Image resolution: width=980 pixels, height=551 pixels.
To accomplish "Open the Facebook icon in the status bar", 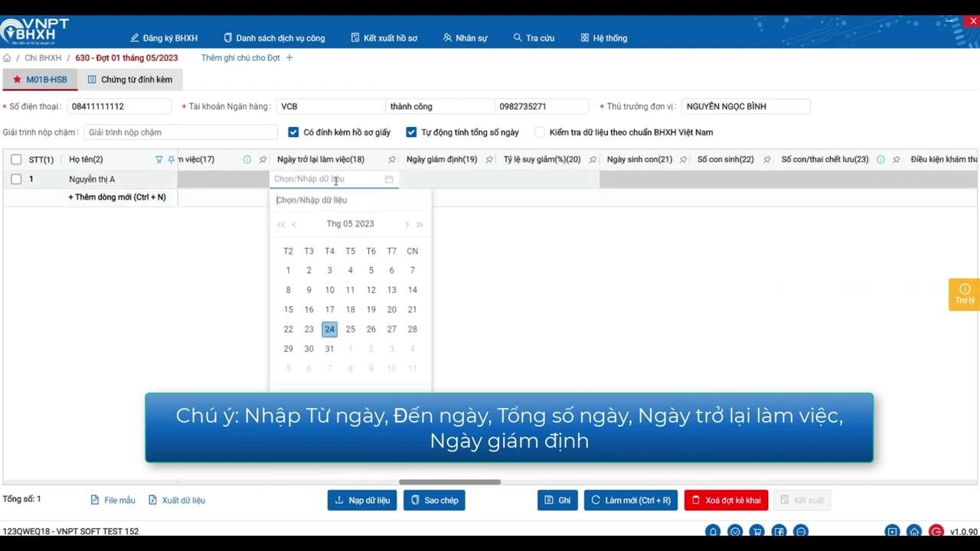I will tap(779, 532).
